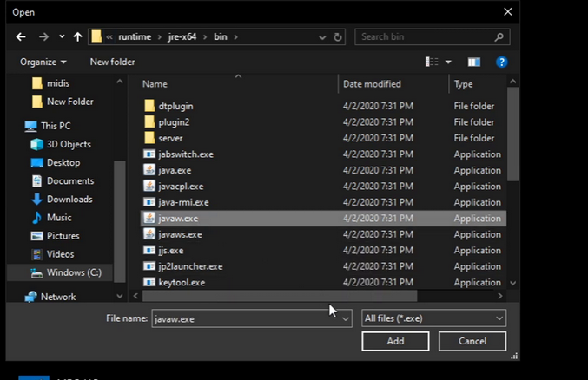Select the 3D Objects icon in sidebar
The image size is (588, 380).
pos(37,144)
